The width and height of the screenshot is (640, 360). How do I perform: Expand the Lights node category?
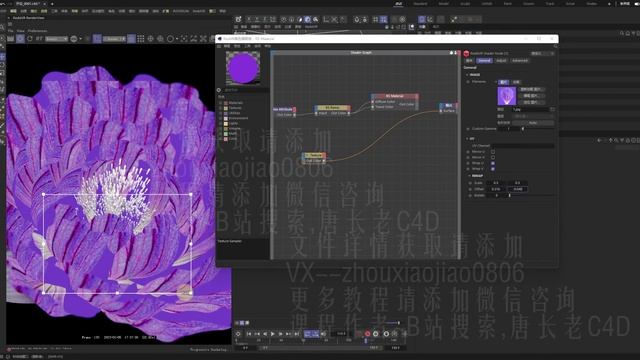pos(221,123)
